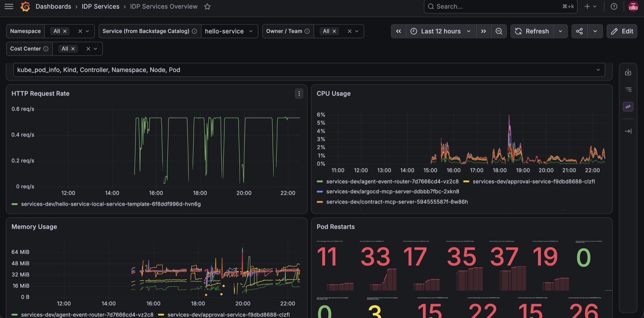
Task: Expand the Owner / Team dropdown
Action: click(357, 31)
